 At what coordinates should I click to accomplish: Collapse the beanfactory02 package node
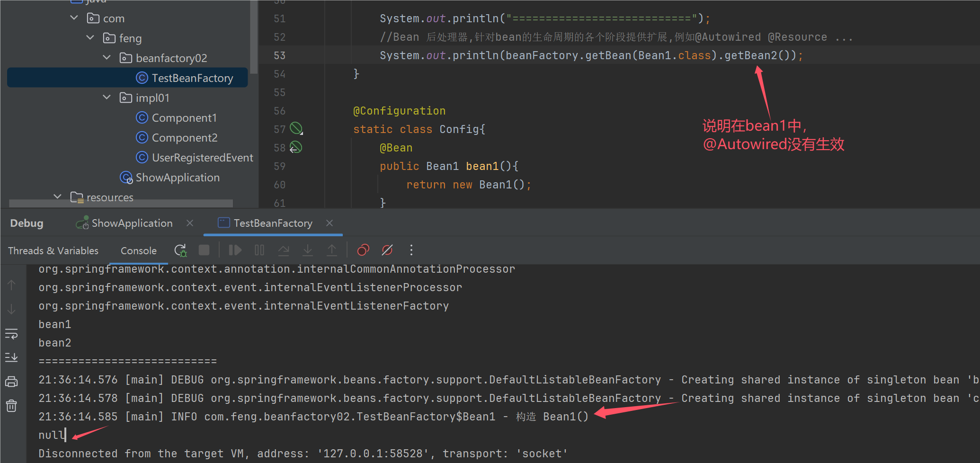107,57
